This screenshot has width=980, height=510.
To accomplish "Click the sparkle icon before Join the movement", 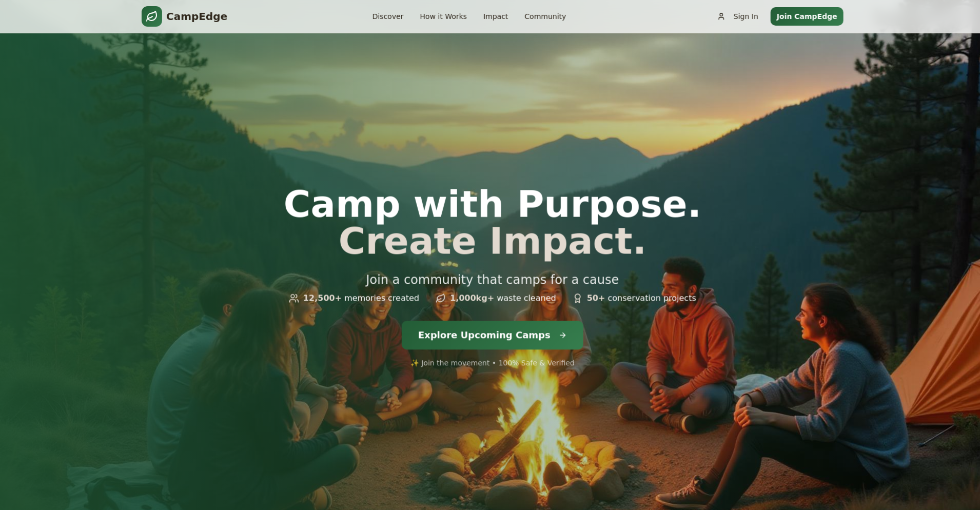I will coord(415,363).
